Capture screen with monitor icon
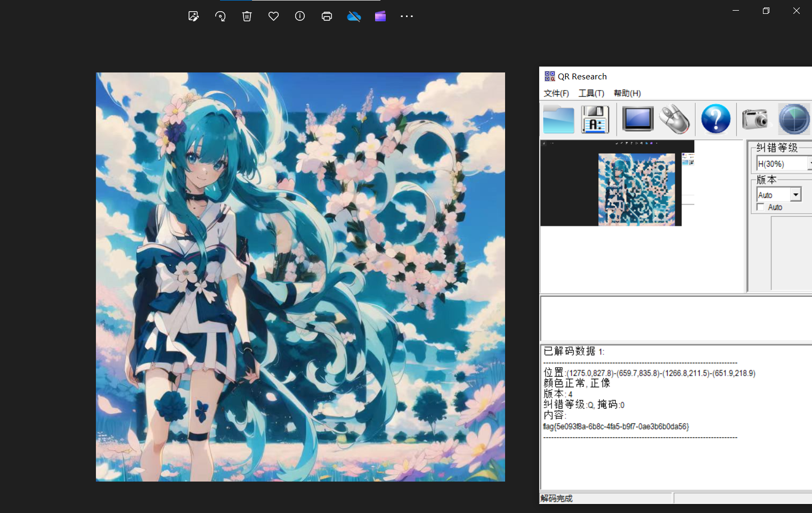 [x=637, y=119]
